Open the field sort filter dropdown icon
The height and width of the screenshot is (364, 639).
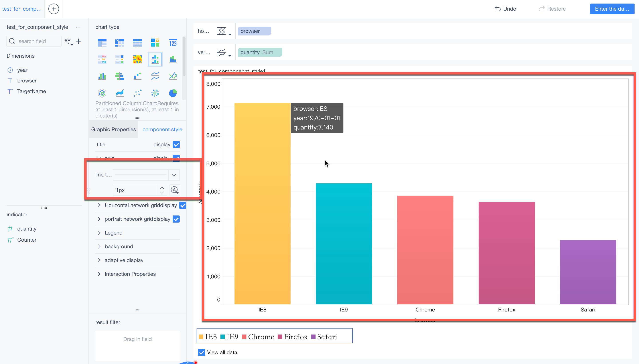[69, 41]
